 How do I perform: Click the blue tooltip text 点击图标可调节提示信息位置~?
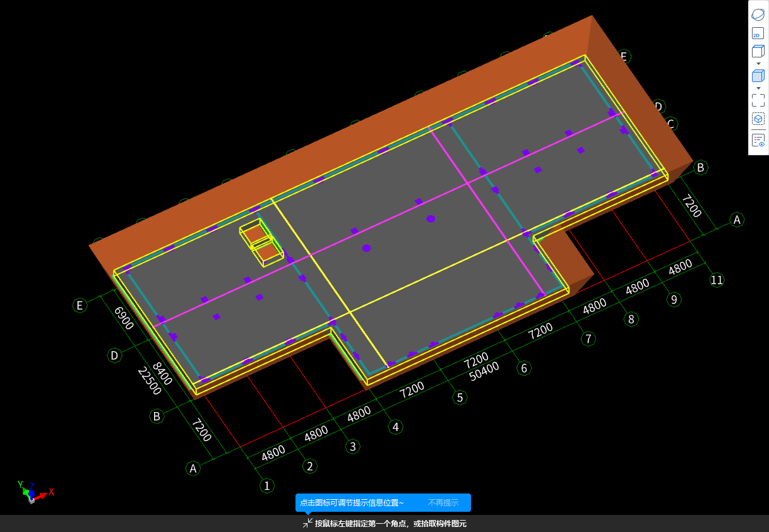click(x=352, y=503)
